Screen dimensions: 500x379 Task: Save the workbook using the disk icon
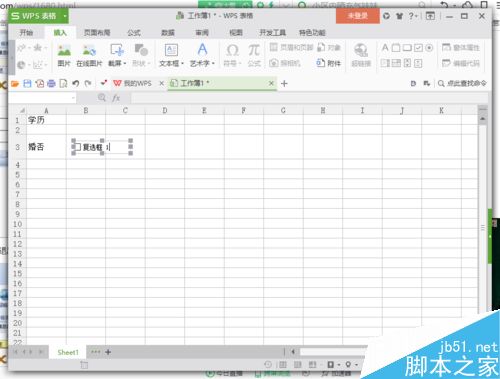pyautogui.click(x=27, y=84)
